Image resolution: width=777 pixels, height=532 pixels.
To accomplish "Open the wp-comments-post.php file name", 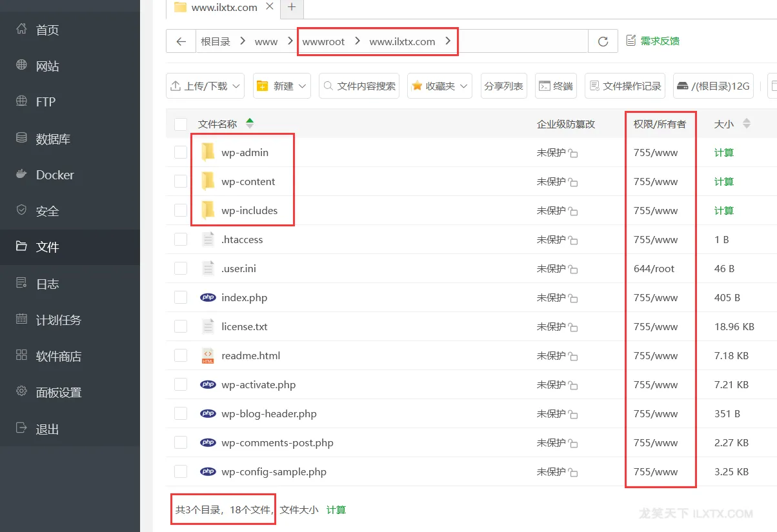I will click(277, 442).
